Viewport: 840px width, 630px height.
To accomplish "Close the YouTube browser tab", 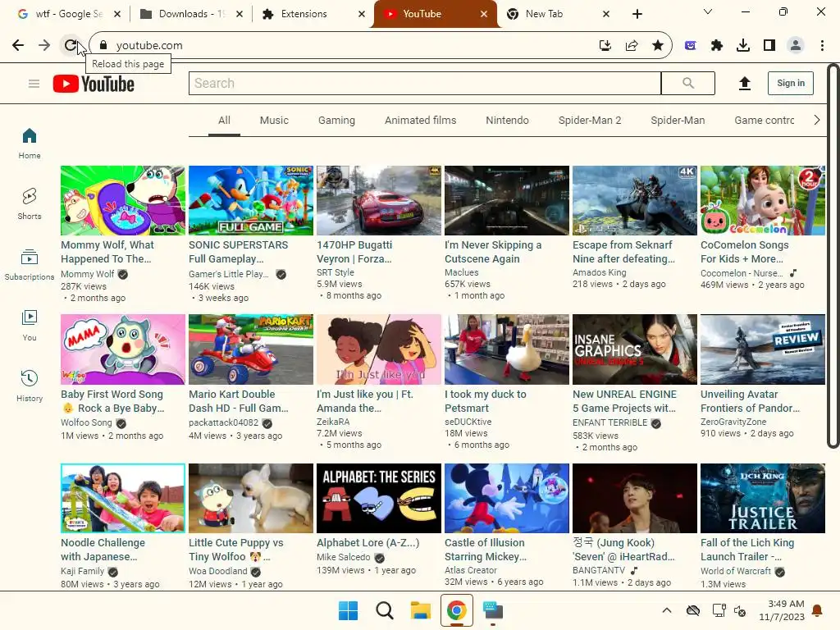I will click(484, 14).
